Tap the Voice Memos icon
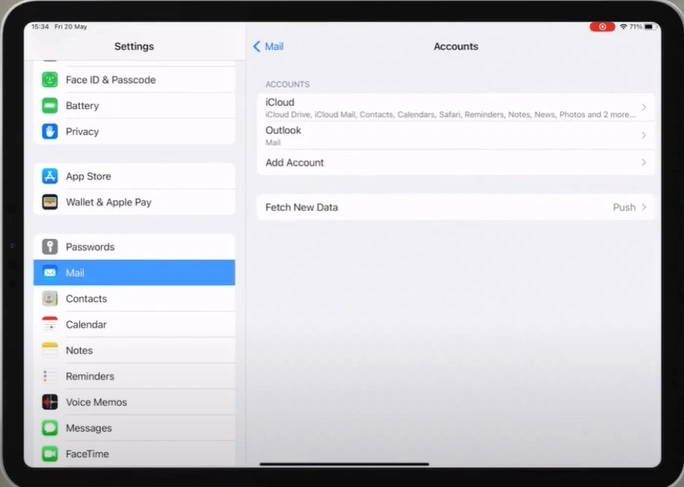Viewport: 684px width, 487px height. tap(50, 402)
